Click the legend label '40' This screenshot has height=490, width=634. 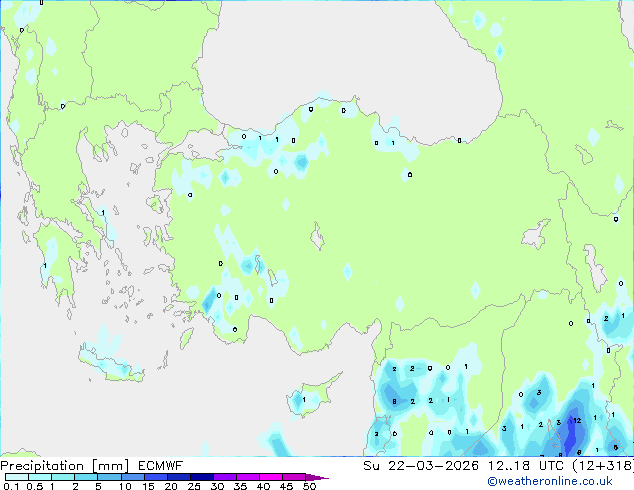[263, 486]
